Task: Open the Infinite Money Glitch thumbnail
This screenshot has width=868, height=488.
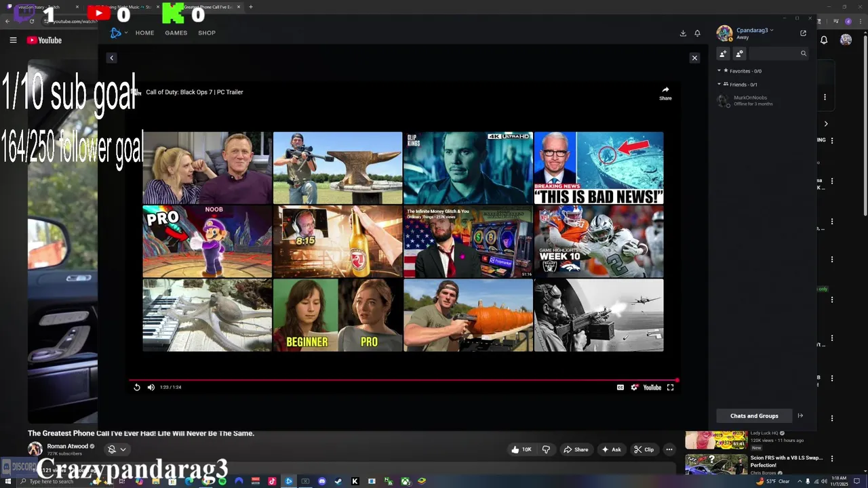Action: tap(468, 241)
